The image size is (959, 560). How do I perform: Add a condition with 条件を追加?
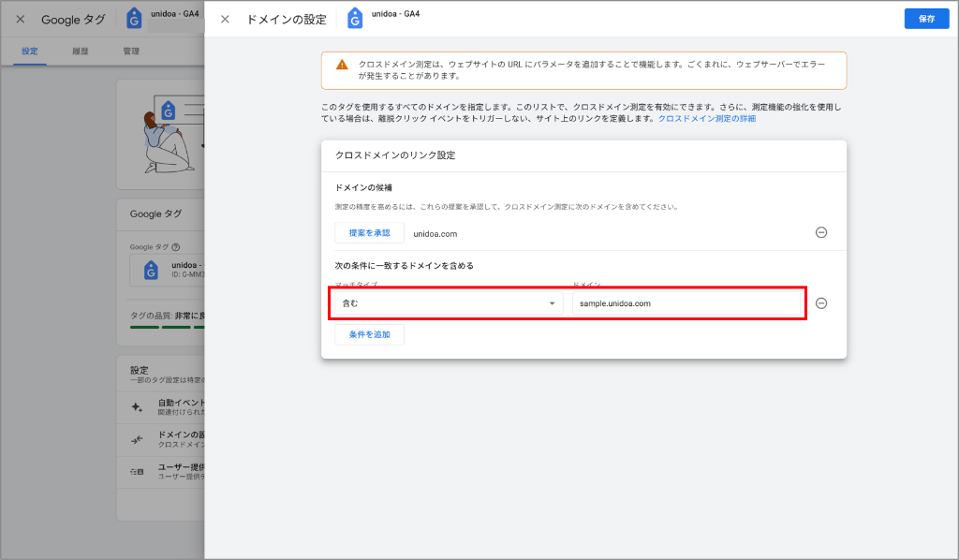coord(369,334)
